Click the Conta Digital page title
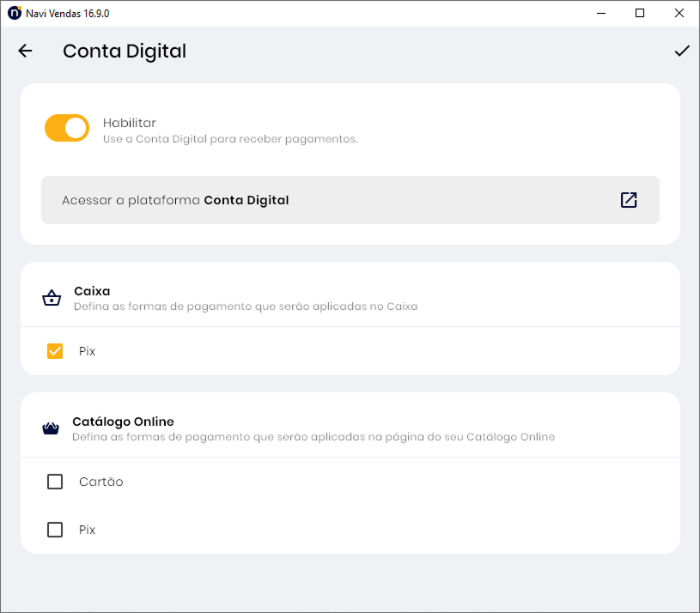 125,52
